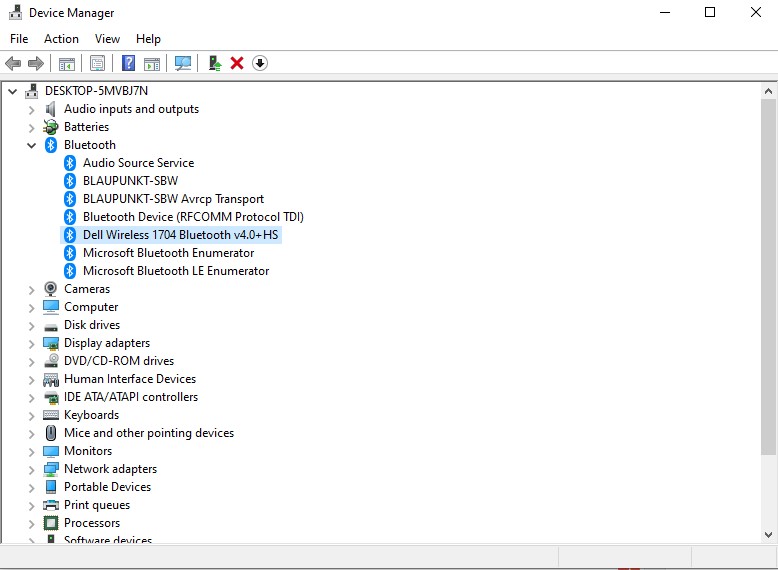Click the Disable device down-arrow icon

[259, 63]
